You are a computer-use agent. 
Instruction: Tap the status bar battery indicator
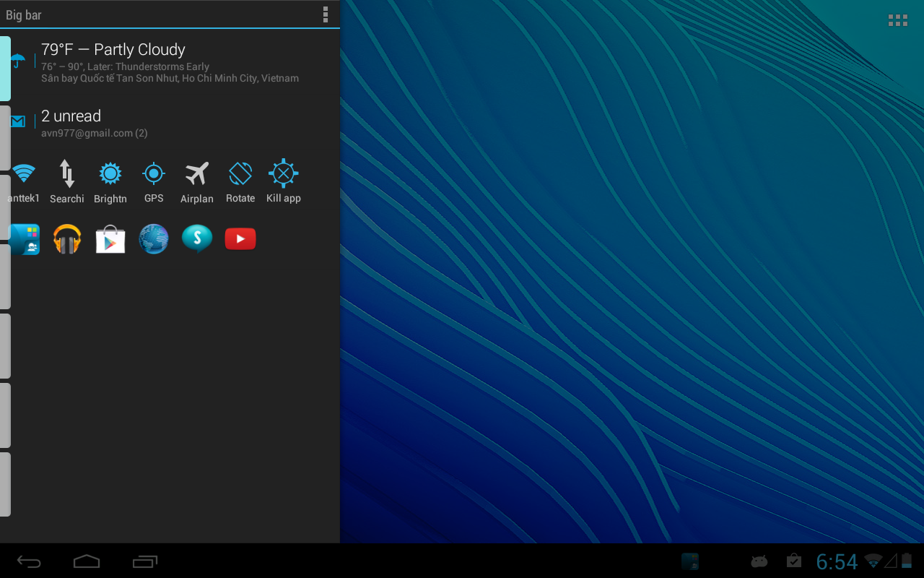click(x=907, y=561)
